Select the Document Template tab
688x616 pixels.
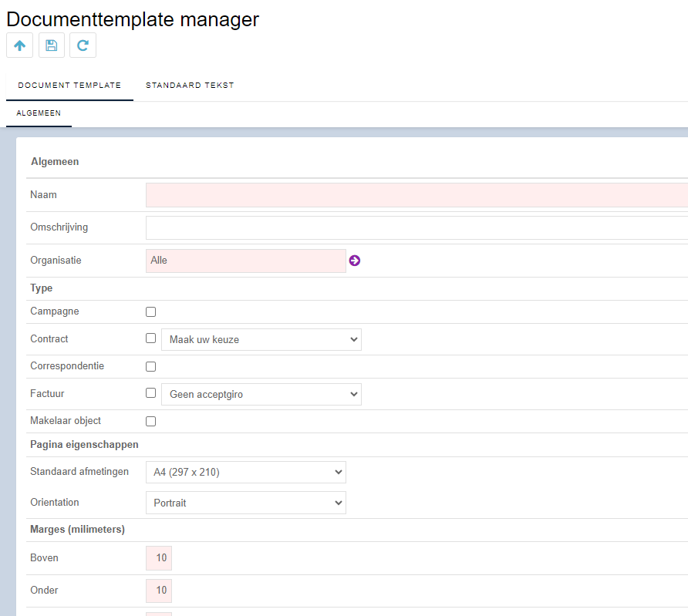[x=69, y=86]
